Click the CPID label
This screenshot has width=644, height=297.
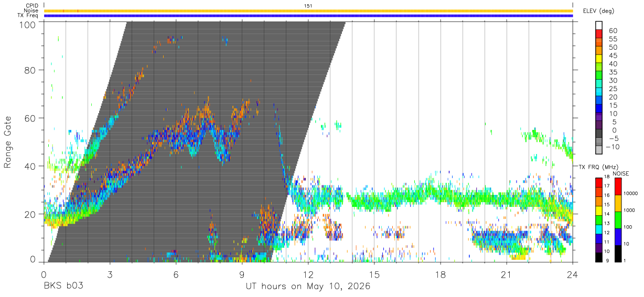[32, 5]
